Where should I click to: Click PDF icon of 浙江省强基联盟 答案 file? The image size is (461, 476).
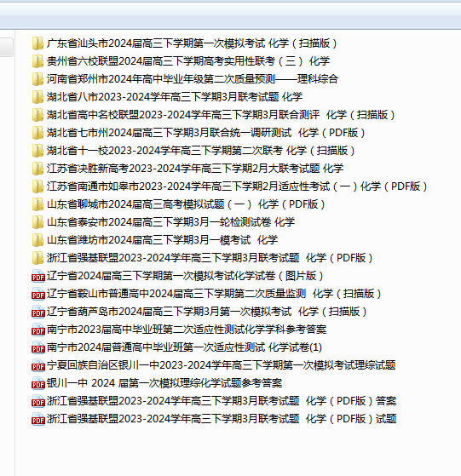tap(38, 401)
